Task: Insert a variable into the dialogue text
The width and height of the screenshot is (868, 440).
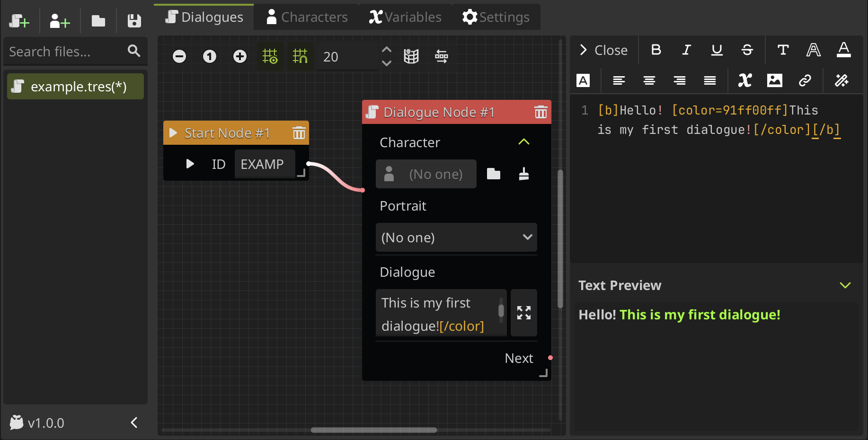Action: 744,80
